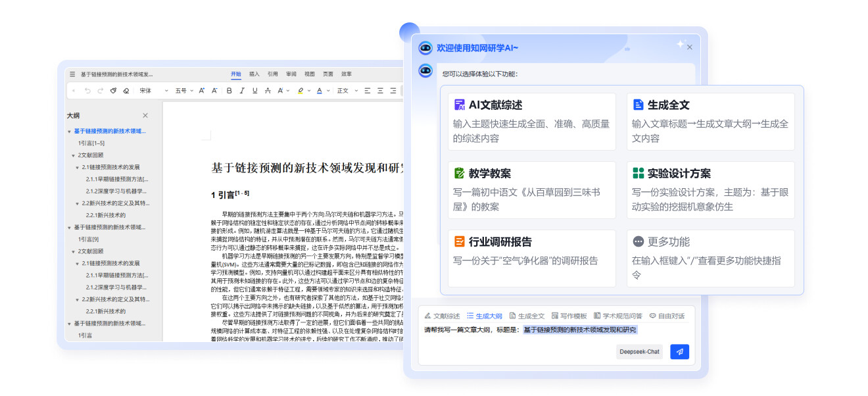This screenshot has height=396, width=868.
Task: Click the document title 基于链接预测的新技术发... in the header
Action: (116, 74)
